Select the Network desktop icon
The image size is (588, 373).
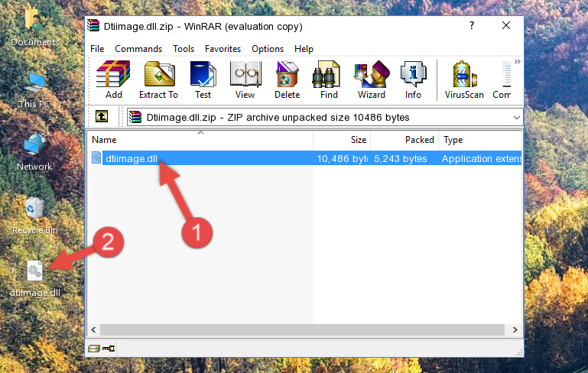point(34,152)
